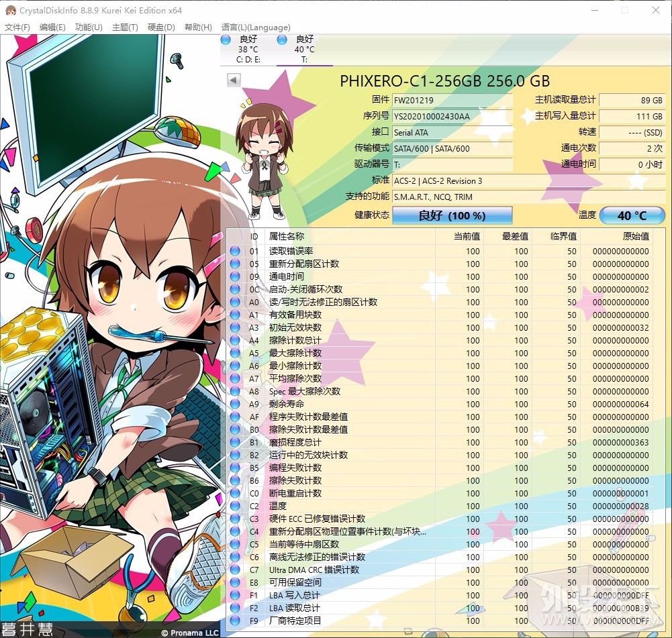Click status icon for C7 Ultra DMA CRC 错误计数
The image size is (672, 638).
coord(235,570)
